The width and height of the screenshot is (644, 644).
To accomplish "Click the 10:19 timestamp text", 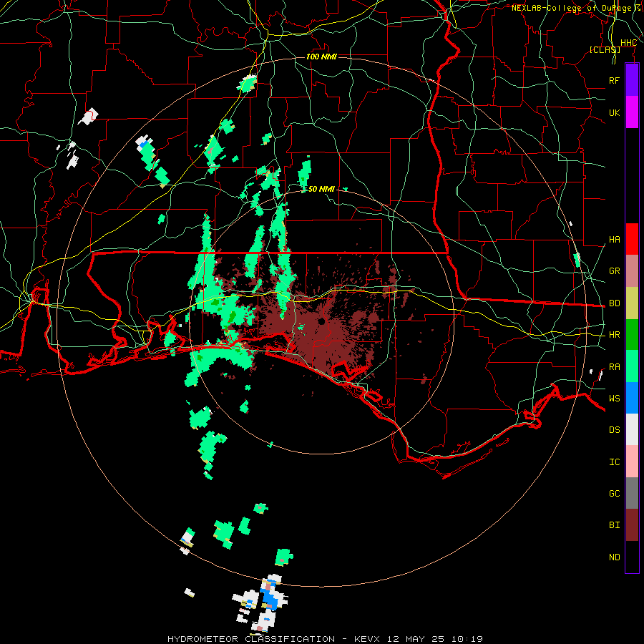I will pos(467,639).
